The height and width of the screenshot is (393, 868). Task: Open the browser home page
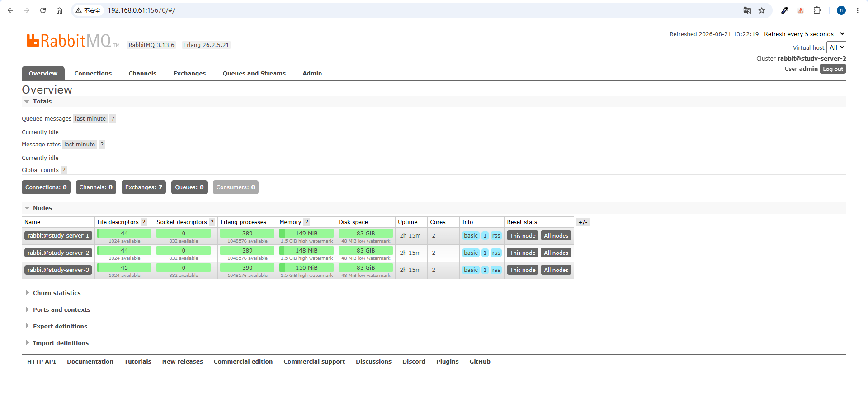pos(59,10)
